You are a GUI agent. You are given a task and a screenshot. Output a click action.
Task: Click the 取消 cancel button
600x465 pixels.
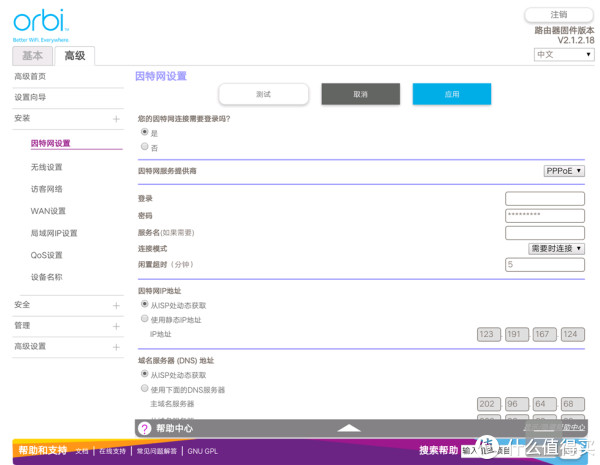[360, 94]
